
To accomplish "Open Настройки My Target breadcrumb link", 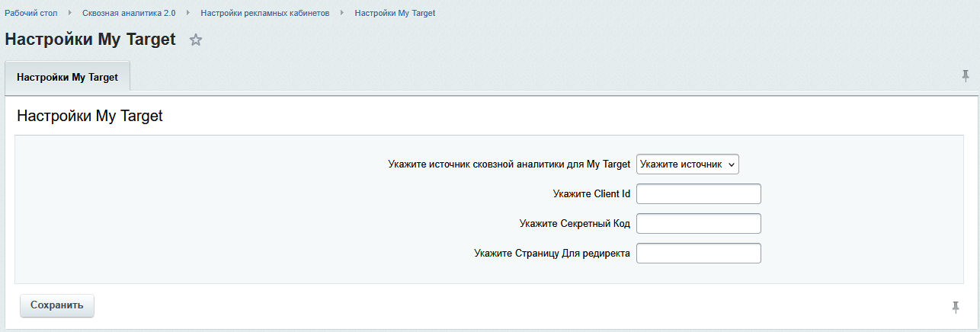I will tap(395, 14).
